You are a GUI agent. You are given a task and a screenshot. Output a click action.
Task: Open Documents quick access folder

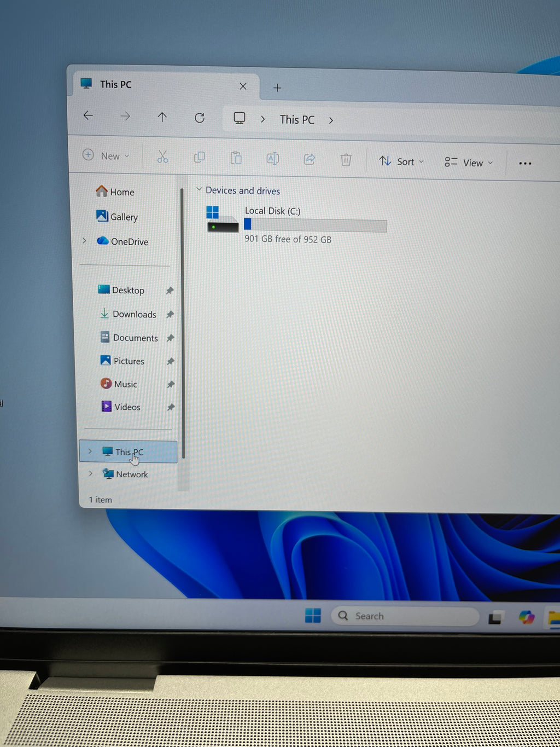[130, 337]
